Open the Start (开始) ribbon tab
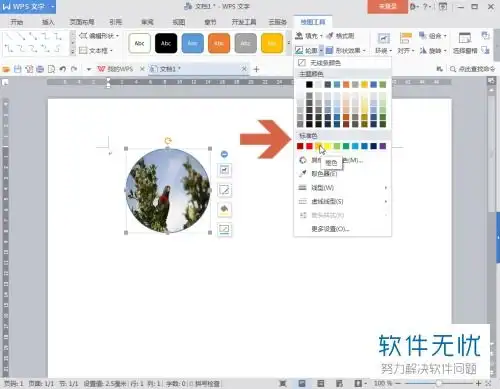 (17, 22)
